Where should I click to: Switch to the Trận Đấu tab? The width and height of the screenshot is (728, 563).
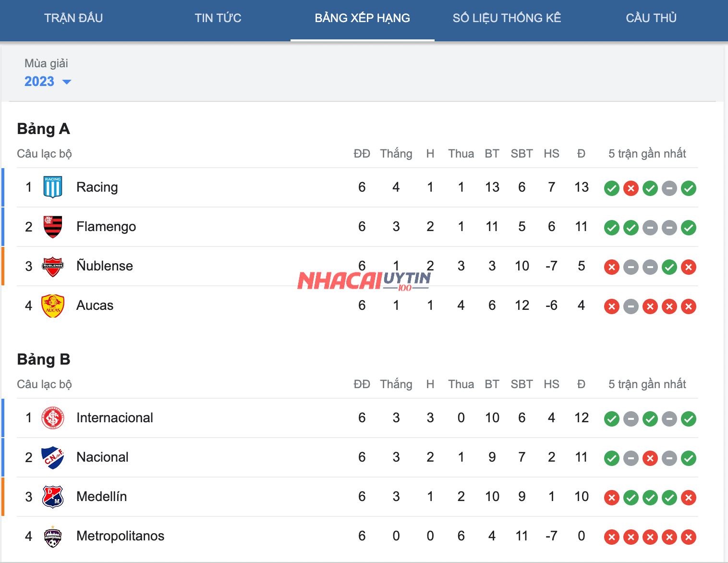point(73,18)
